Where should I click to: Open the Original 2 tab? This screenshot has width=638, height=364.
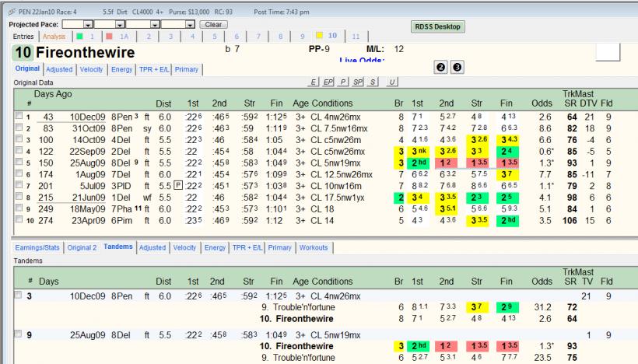[82, 247]
